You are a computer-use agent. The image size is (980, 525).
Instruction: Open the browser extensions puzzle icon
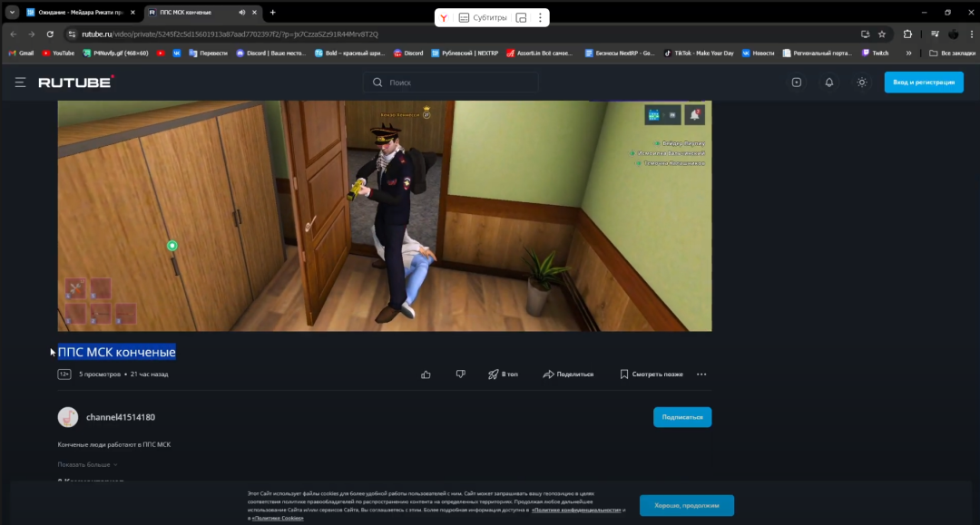(x=907, y=34)
